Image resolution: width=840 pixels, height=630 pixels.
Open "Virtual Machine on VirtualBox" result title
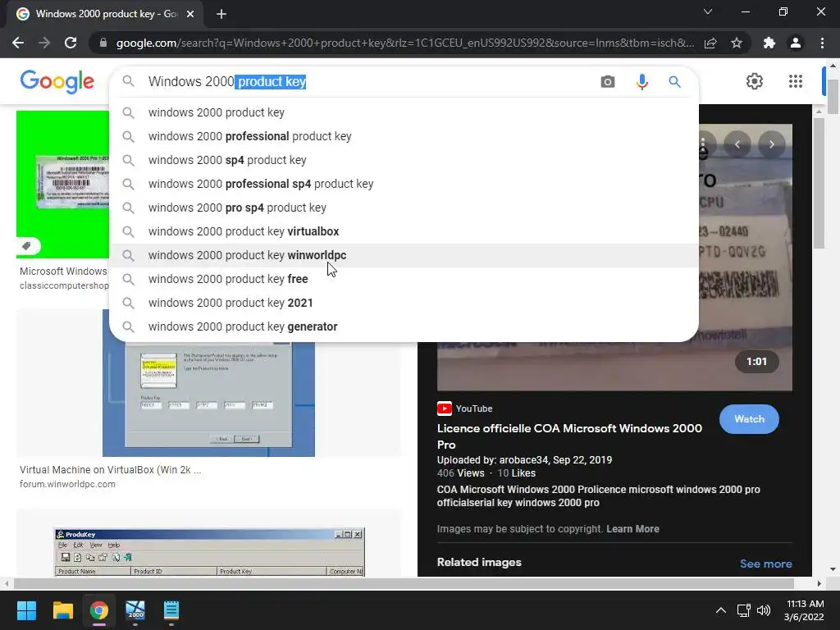[x=111, y=470]
